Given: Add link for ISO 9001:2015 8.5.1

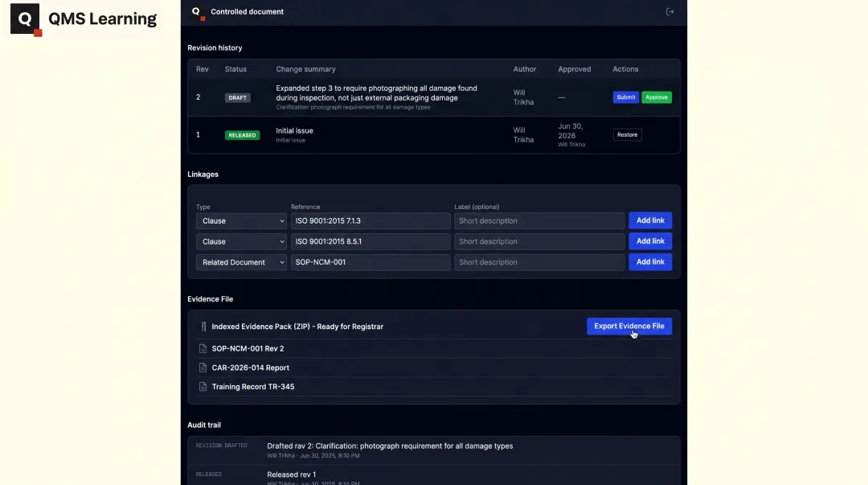Looking at the screenshot, I should point(650,241).
